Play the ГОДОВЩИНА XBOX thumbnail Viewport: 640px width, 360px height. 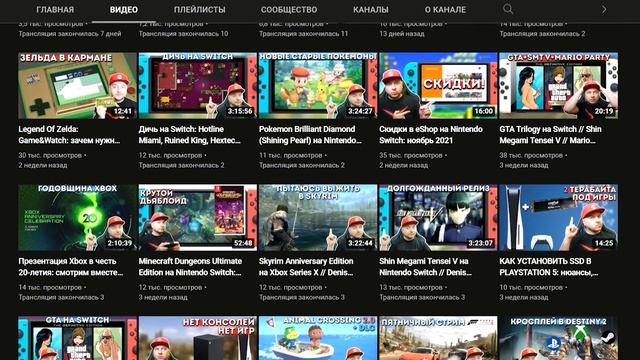click(x=78, y=218)
